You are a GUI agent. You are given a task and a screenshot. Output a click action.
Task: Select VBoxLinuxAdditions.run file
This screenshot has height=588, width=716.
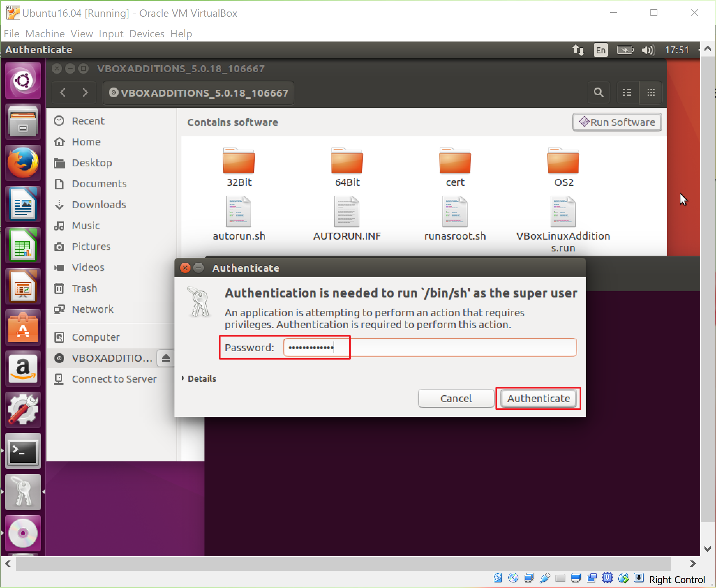pyautogui.click(x=563, y=224)
